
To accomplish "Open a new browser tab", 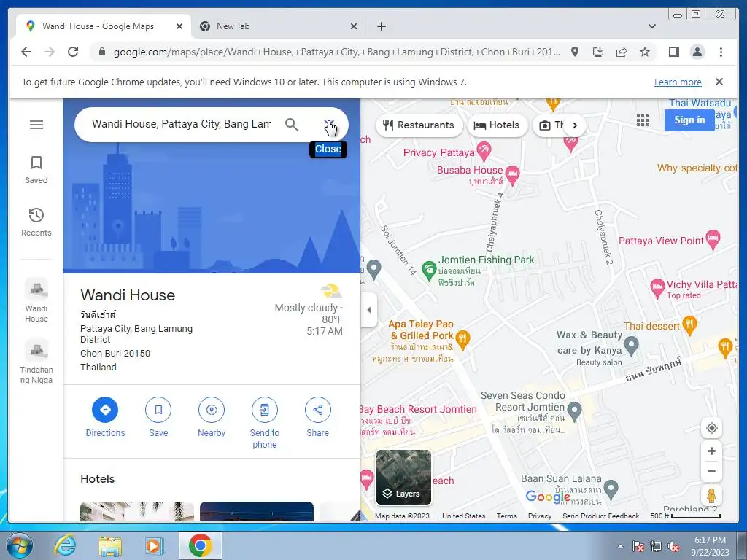I will [381, 26].
